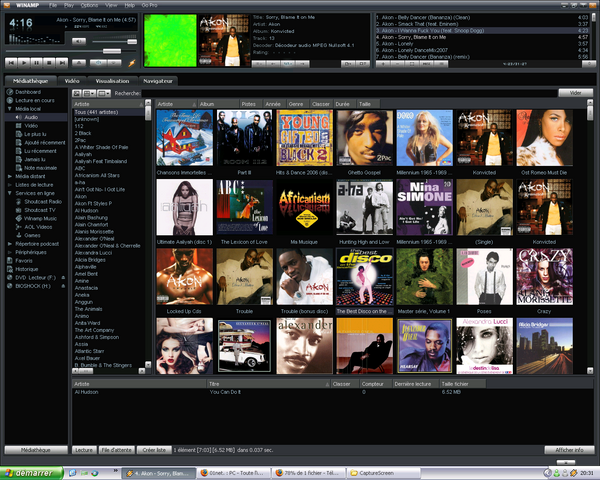
Task: Collapse the Média local tree node
Action: pyautogui.click(x=10, y=109)
